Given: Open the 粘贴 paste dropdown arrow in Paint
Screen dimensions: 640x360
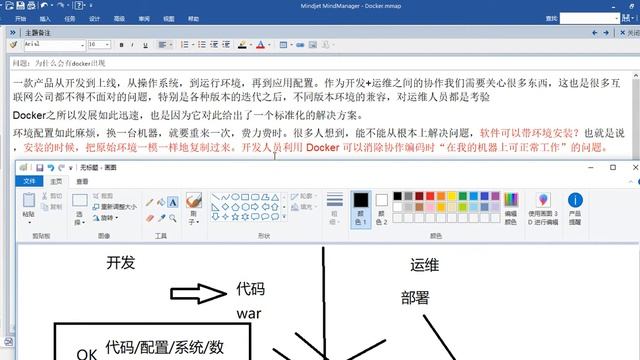Looking at the screenshot, I should coord(29,223).
